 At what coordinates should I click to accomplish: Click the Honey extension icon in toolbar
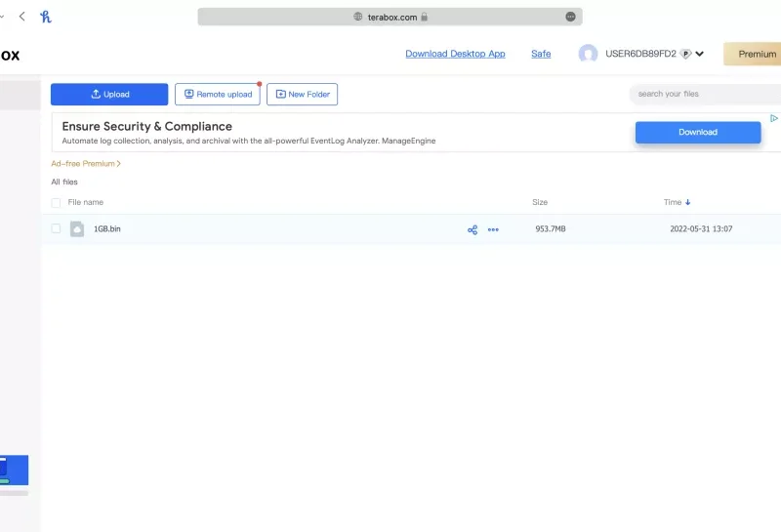[x=46, y=17]
